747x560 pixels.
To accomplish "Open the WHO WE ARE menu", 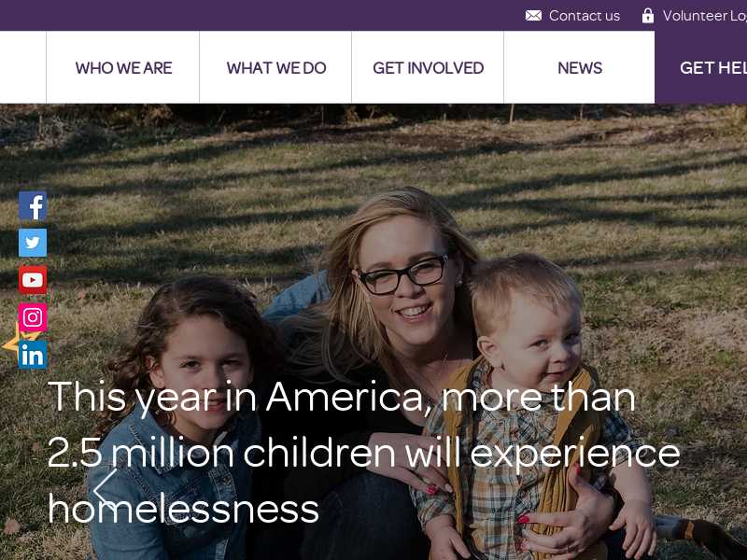I will tap(123, 67).
